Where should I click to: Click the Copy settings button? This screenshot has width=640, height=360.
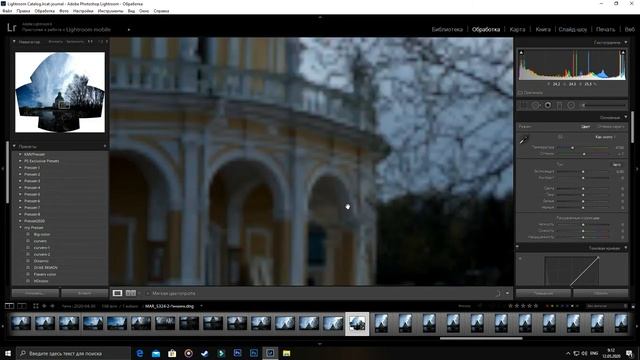click(36, 293)
